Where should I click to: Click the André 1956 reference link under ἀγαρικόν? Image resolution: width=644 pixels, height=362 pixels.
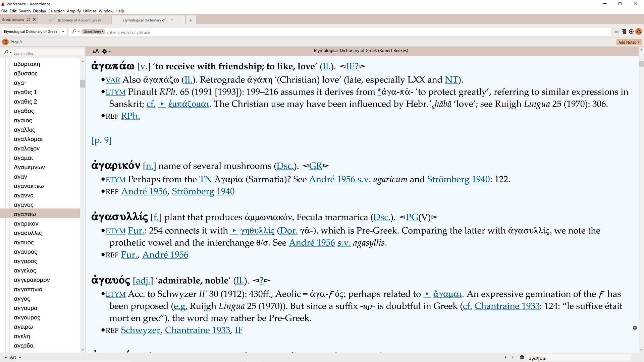coord(144,191)
